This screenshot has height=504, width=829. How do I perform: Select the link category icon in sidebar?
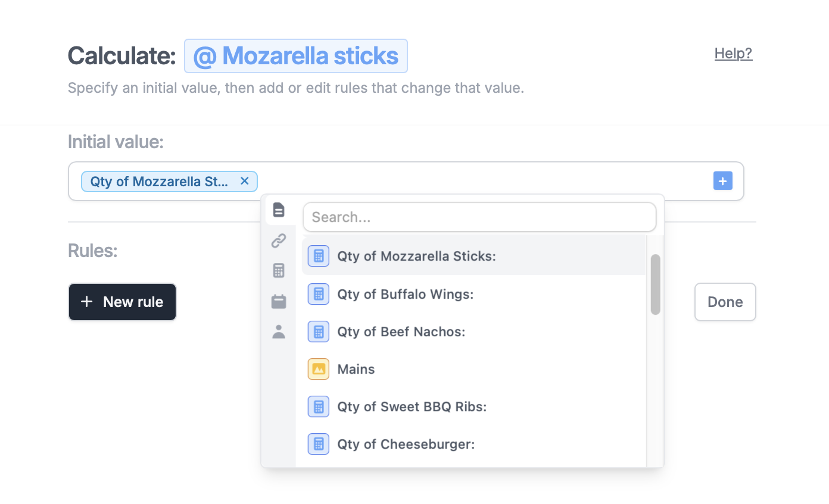[279, 240]
